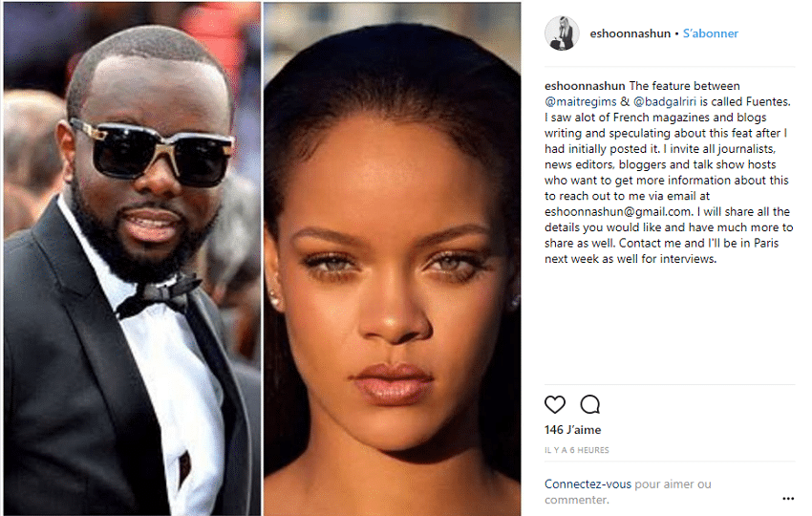Like the post with the heart icon
The width and height of the screenshot is (812, 516).
point(555,404)
